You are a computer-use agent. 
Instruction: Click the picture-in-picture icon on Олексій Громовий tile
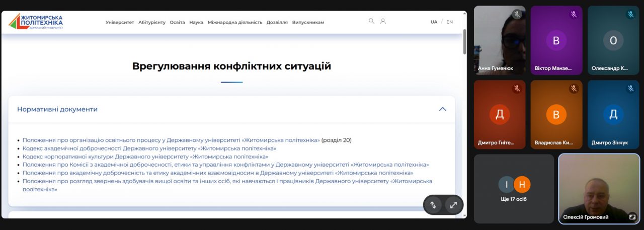[x=632, y=217]
